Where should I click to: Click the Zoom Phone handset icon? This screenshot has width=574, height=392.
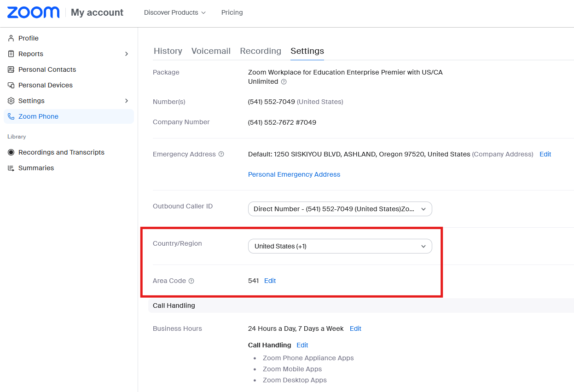tap(11, 116)
